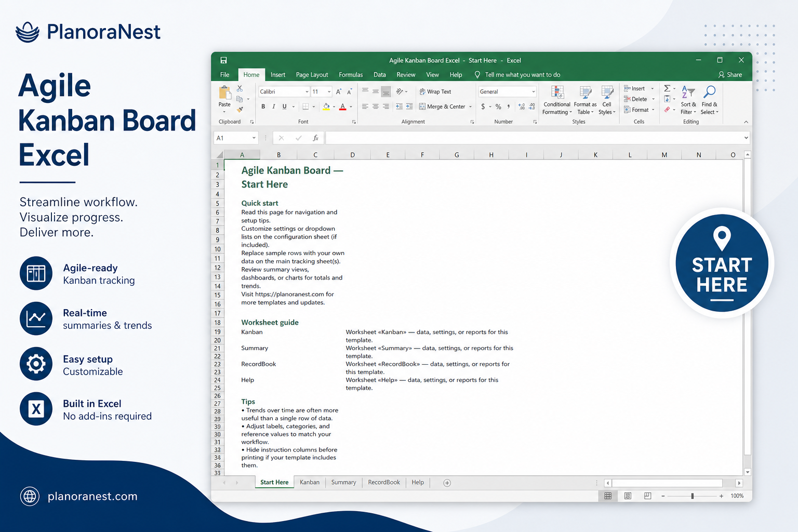The image size is (798, 532).
Task: Click the Cut scissors icon
Action: pyautogui.click(x=240, y=88)
